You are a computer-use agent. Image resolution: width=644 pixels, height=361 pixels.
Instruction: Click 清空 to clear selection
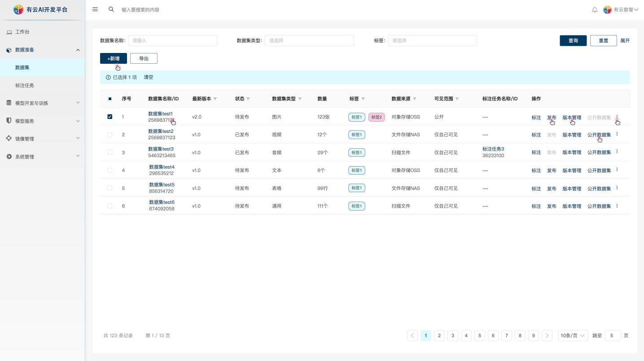click(x=148, y=77)
